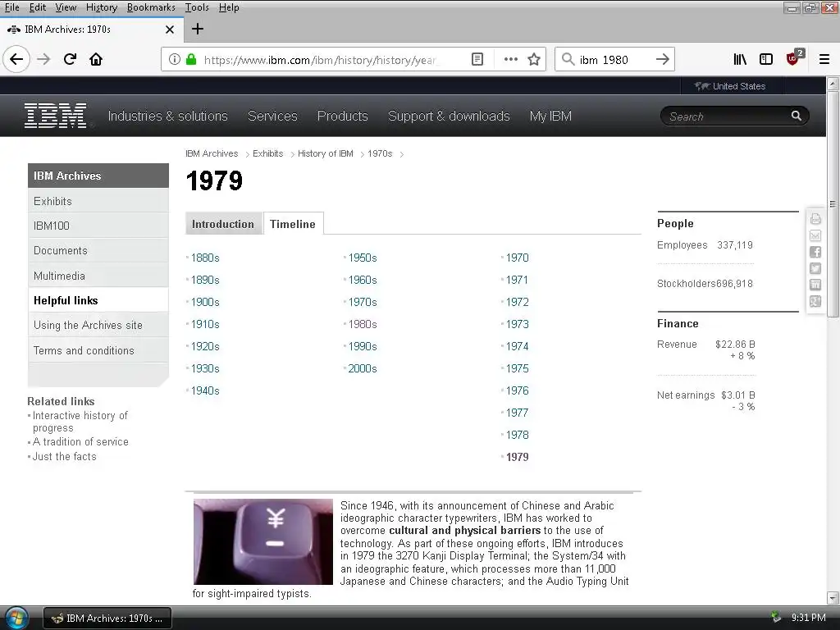The height and width of the screenshot is (630, 840).
Task: Open My IBM navigation menu
Action: coord(550,116)
